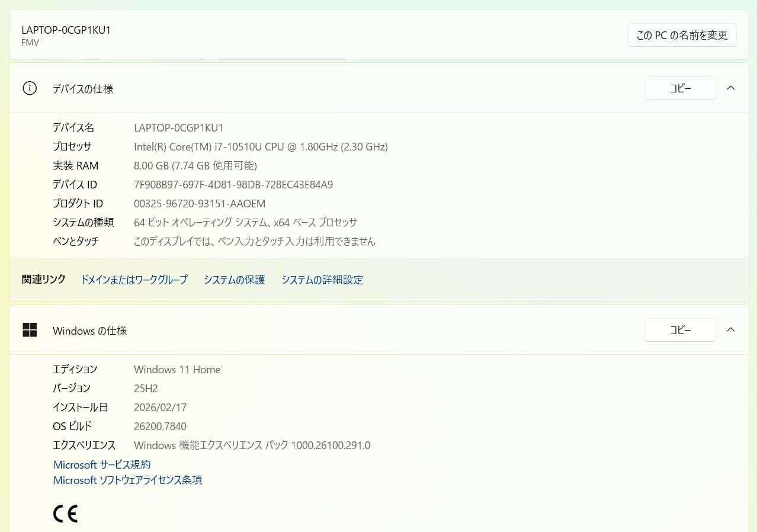Click the 実装 RAM label
Screen dimensions: 757x532
[76, 166]
